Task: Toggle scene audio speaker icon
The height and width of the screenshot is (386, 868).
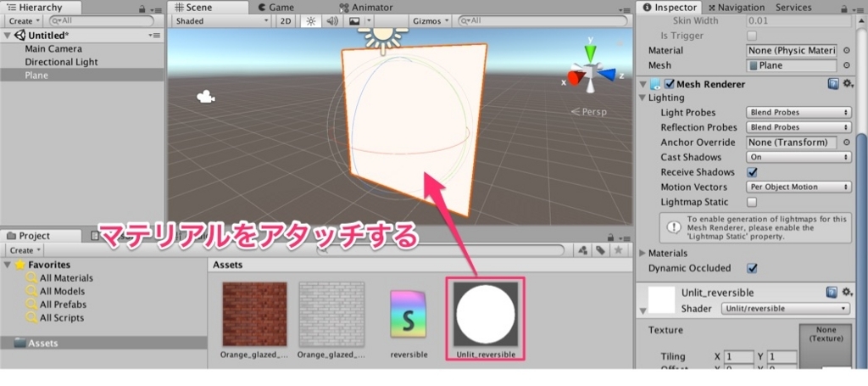Action: pyautogui.click(x=332, y=21)
